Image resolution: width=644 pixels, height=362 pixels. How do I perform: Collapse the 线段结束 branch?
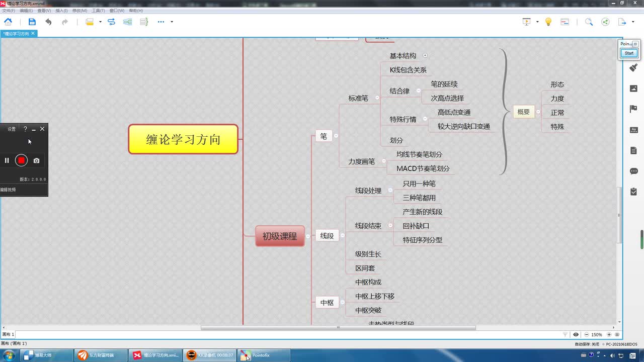pos(390,226)
